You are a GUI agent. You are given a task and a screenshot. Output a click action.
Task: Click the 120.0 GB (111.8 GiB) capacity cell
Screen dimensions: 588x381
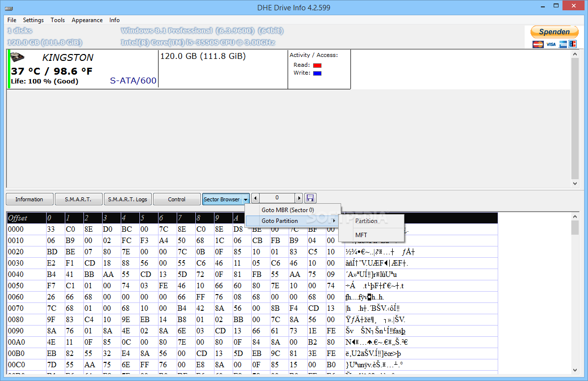point(223,69)
